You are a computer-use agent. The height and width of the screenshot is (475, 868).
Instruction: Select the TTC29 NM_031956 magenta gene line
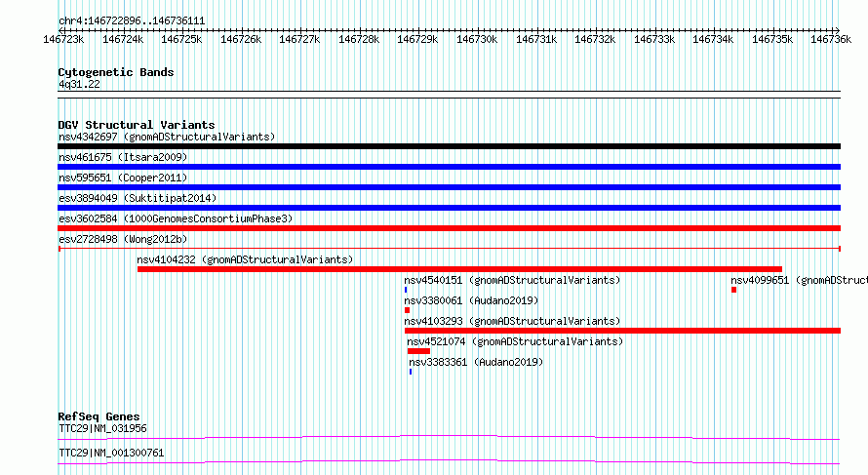(449, 438)
